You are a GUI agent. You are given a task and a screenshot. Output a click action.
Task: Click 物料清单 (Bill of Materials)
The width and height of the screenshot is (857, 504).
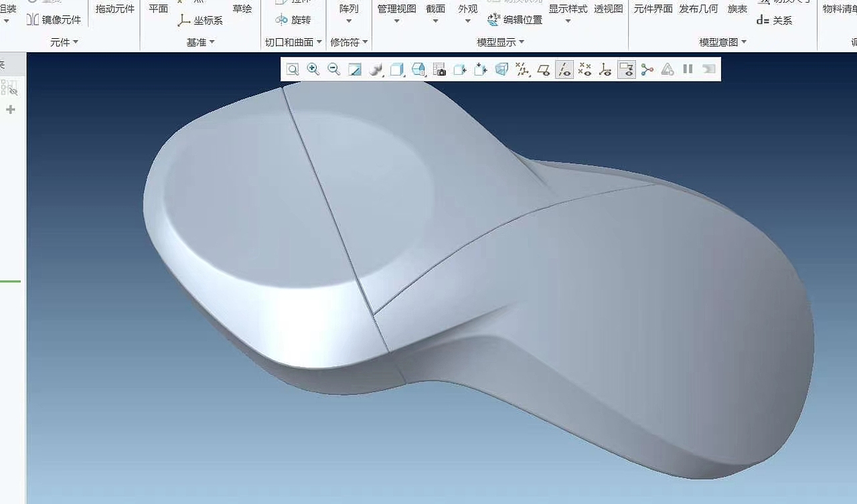(840, 9)
